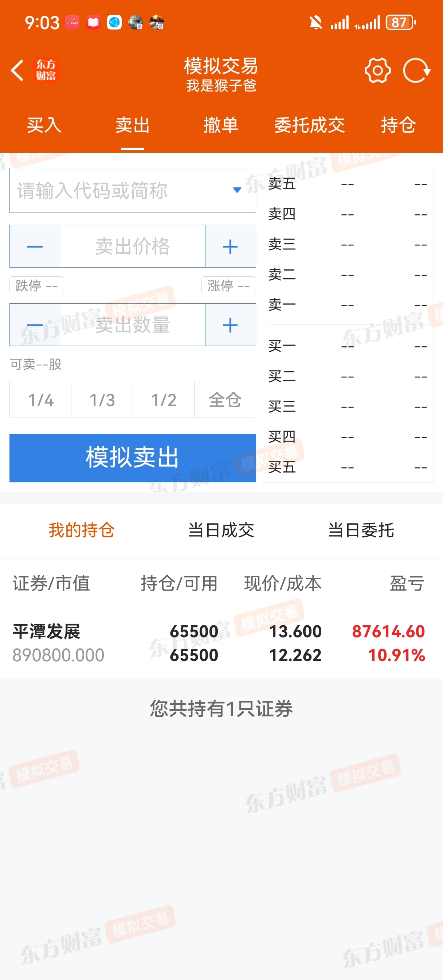Tap the 您共持有1只证券 summary text
The height and width of the screenshot is (980, 443).
[221, 708]
